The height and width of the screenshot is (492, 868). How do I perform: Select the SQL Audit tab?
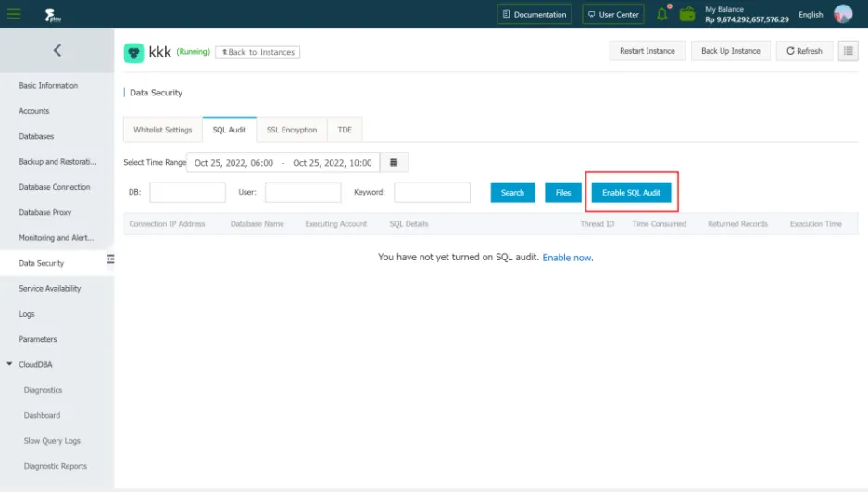pos(229,130)
